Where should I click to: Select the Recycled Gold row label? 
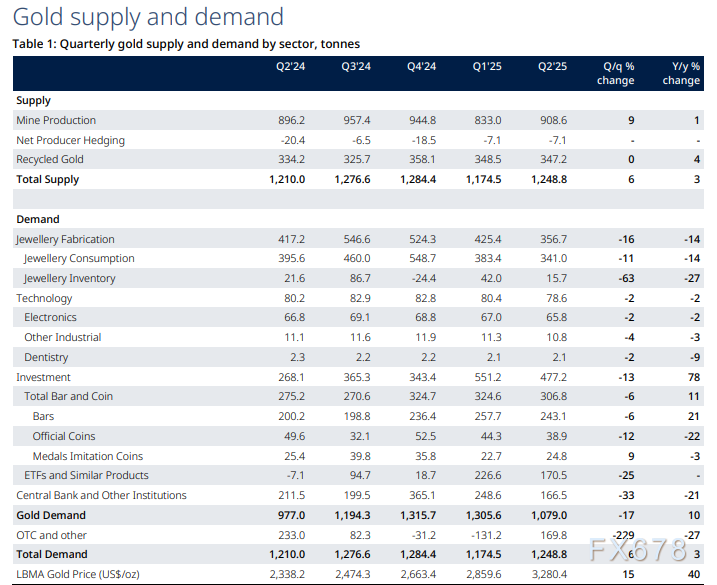pyautogui.click(x=50, y=160)
